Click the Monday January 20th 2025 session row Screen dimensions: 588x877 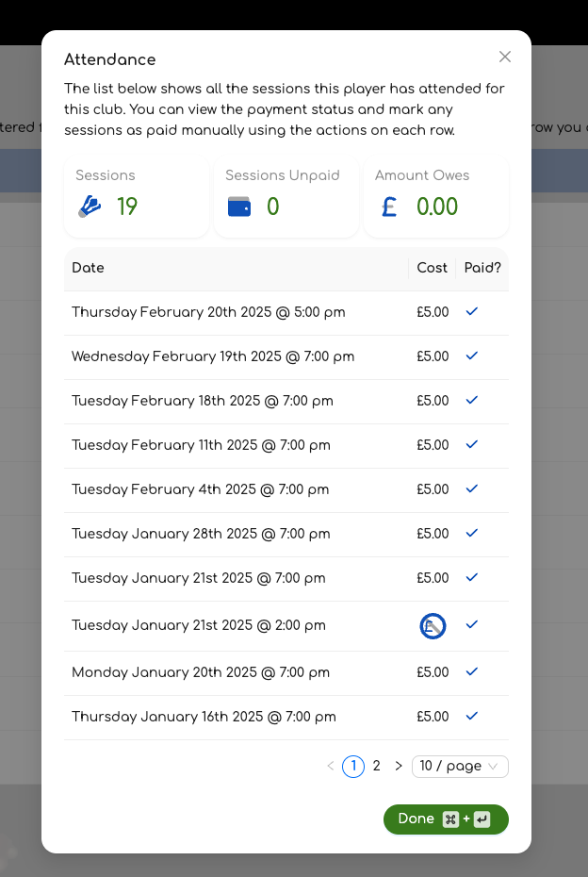(x=200, y=672)
